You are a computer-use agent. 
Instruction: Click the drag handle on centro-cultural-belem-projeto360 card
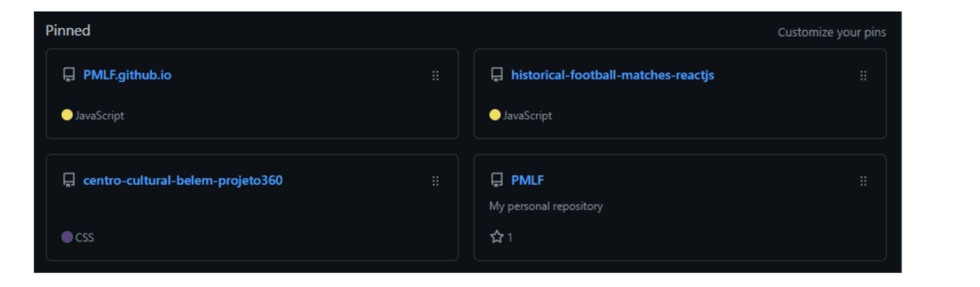[x=435, y=181]
